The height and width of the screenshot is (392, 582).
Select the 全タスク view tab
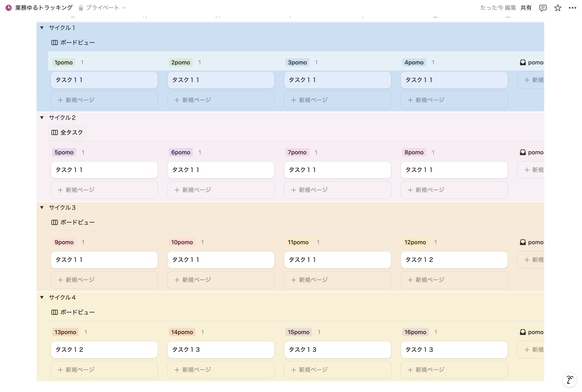(x=71, y=133)
